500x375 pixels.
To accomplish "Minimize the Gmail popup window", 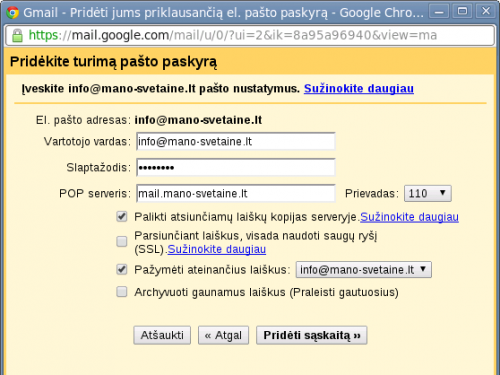I will click(x=439, y=12).
